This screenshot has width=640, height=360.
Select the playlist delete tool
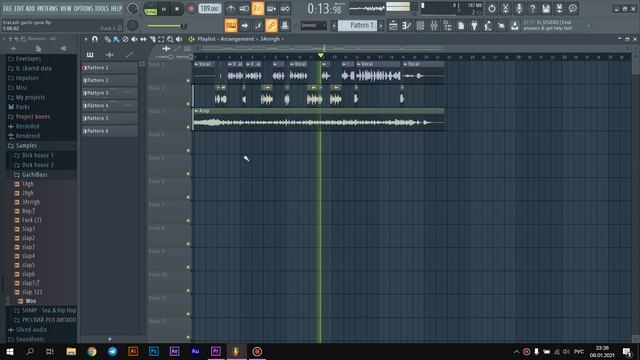125,39
